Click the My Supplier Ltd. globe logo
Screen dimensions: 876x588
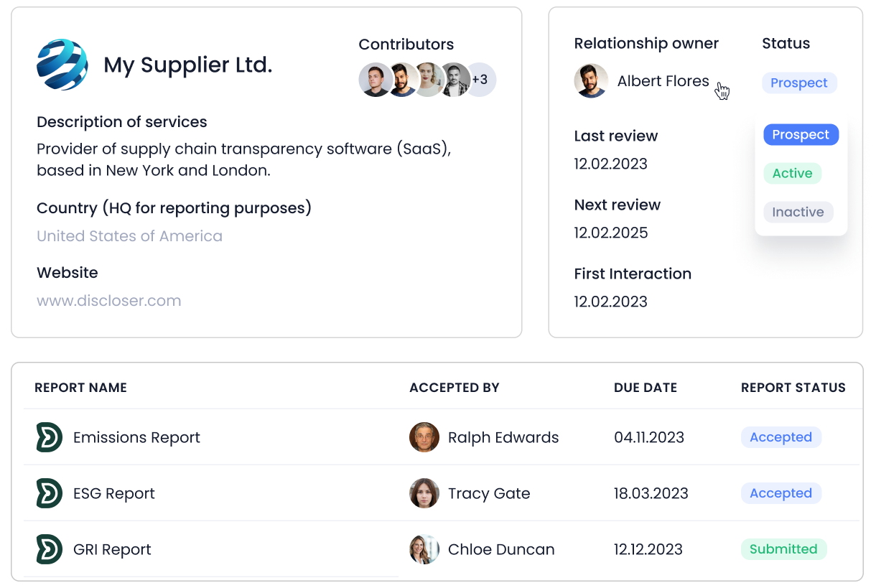(62, 65)
